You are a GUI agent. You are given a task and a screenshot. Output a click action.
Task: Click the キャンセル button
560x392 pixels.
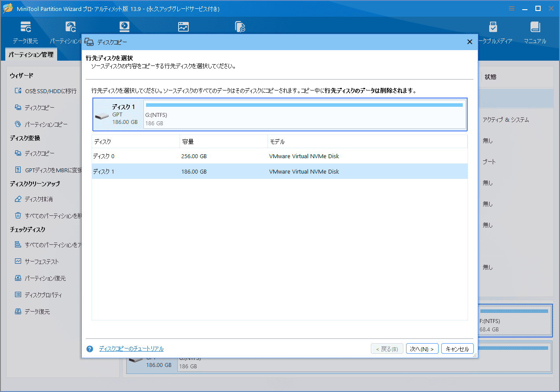tap(458, 349)
